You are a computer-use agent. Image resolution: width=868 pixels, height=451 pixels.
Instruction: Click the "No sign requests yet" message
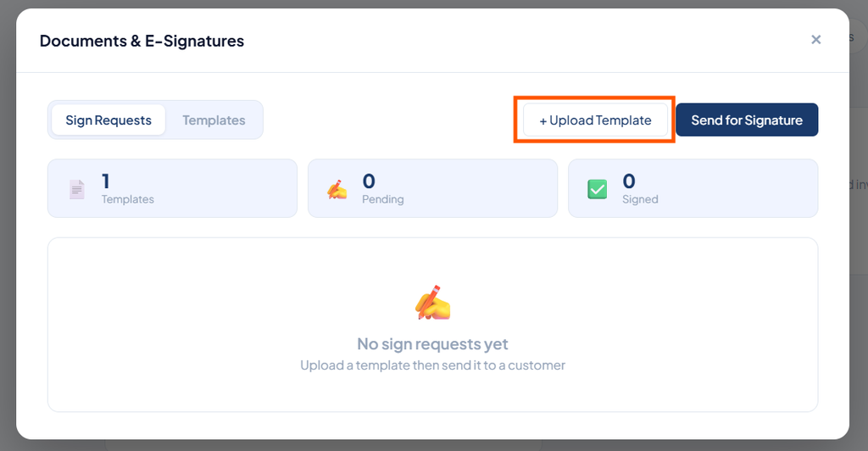click(432, 344)
